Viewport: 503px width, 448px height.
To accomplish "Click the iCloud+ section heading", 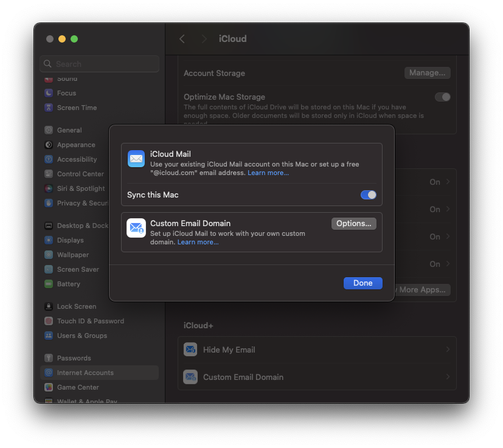I will [x=198, y=325].
